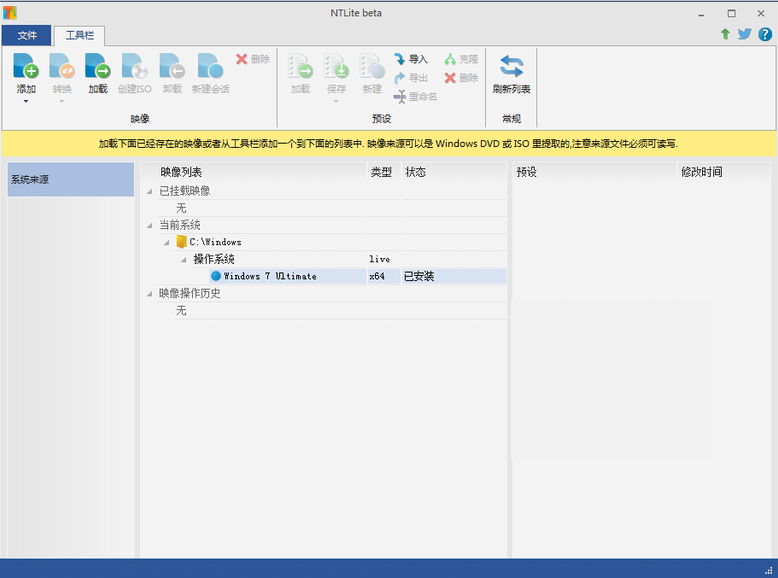Collapse the C:\Windows tree node
The width and height of the screenshot is (778, 578).
point(167,243)
